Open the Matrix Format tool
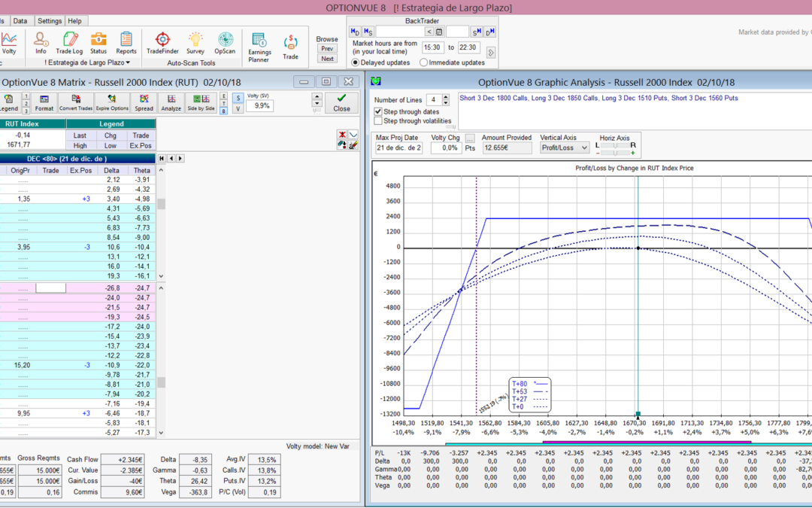Screen dimensions: 812x508 coord(44,102)
